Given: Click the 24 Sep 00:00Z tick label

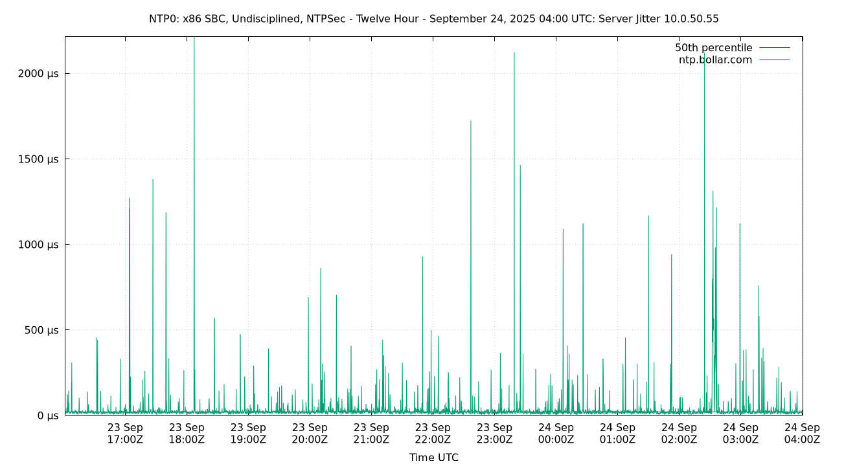Looking at the screenshot, I should coord(558,432).
